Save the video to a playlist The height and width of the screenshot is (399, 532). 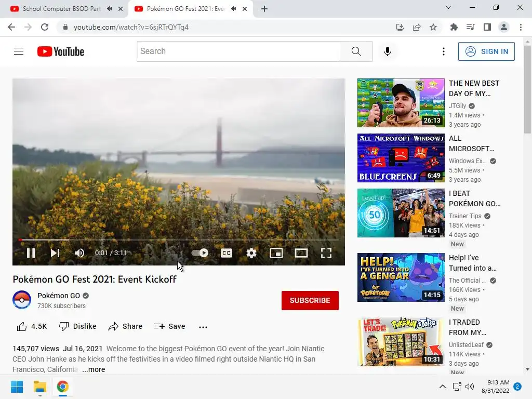click(170, 326)
